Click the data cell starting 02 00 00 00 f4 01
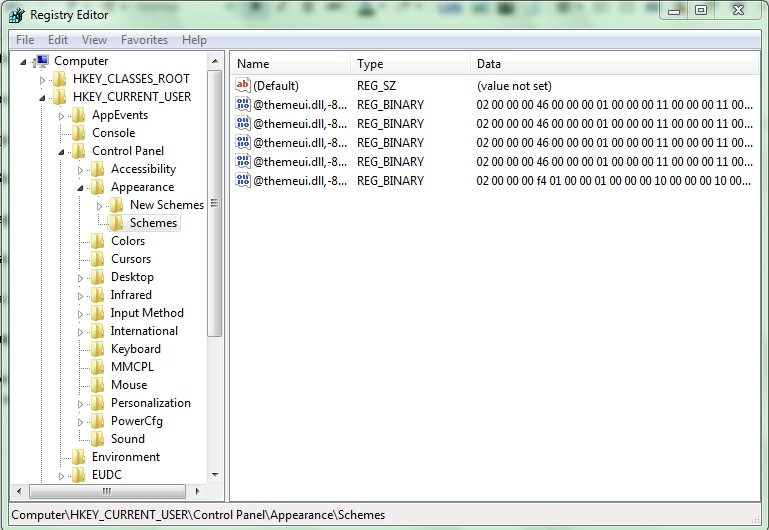The image size is (769, 530). pyautogui.click(x=614, y=181)
